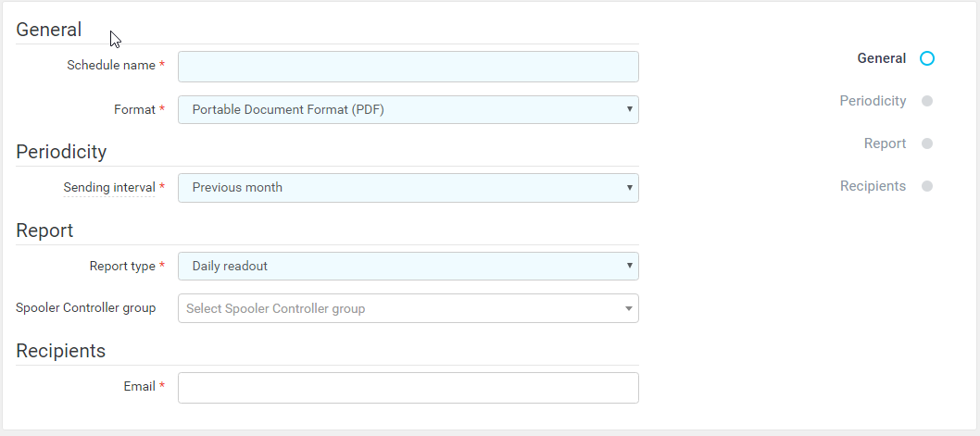Viewport: 980px width, 436px height.
Task: Click the General step circle indicator
Action: tap(927, 58)
